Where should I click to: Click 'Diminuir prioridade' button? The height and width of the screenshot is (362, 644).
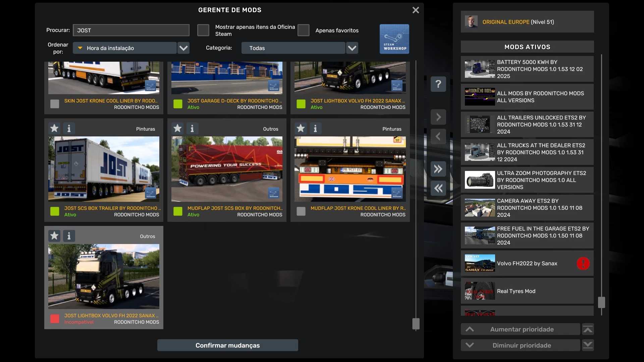521,345
